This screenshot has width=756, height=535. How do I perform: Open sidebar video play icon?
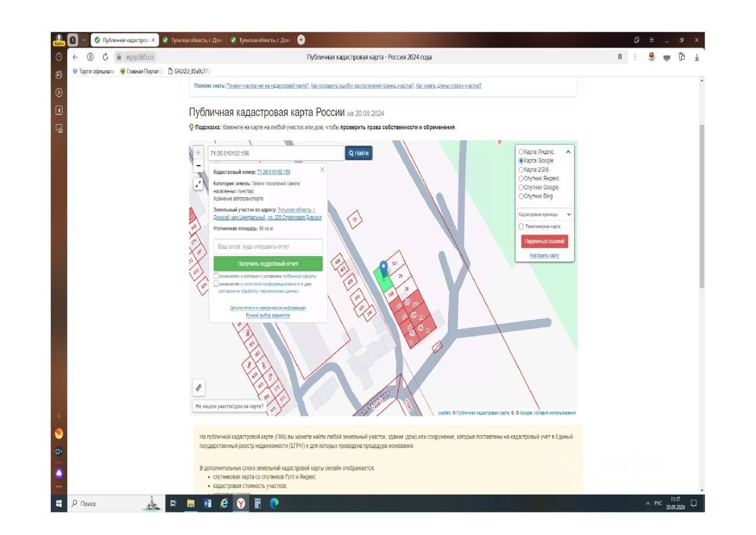tap(58, 92)
